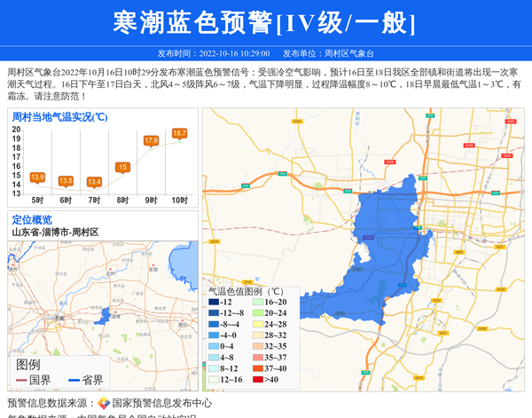Click the 13.9 temperature marker at 5时
532x418 pixels.
pyautogui.click(x=37, y=177)
